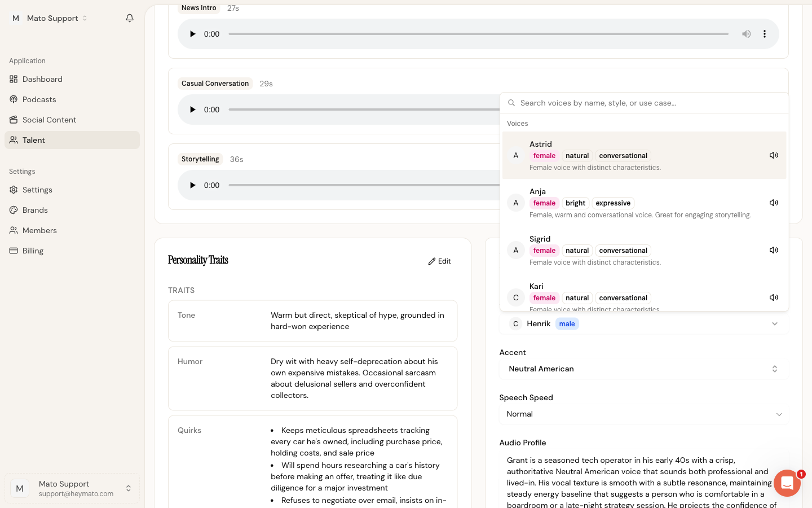Click the search magnifier icon
The image size is (812, 508).
coord(511,103)
